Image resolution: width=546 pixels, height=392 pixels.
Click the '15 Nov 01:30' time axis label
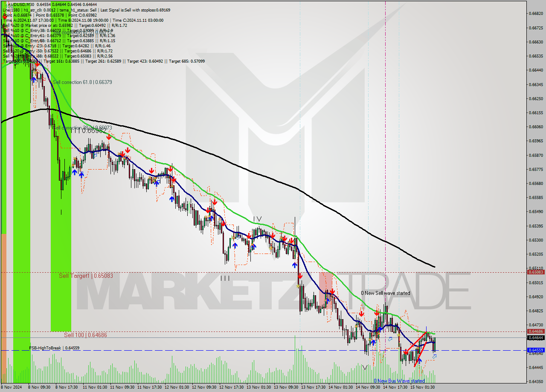(x=422, y=387)
